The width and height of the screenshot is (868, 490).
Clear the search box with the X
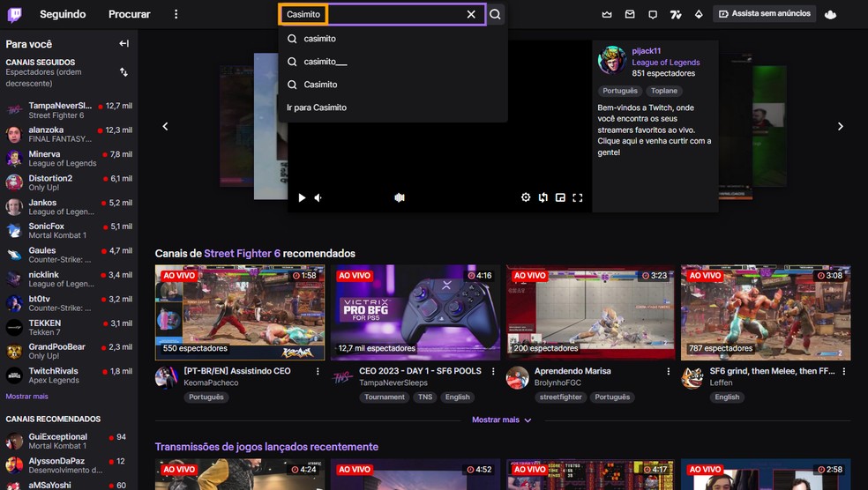click(x=471, y=14)
